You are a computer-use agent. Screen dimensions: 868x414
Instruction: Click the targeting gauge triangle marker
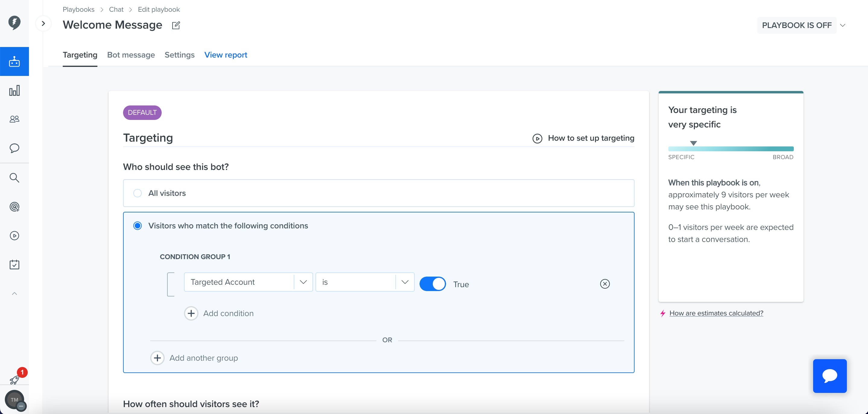point(693,143)
